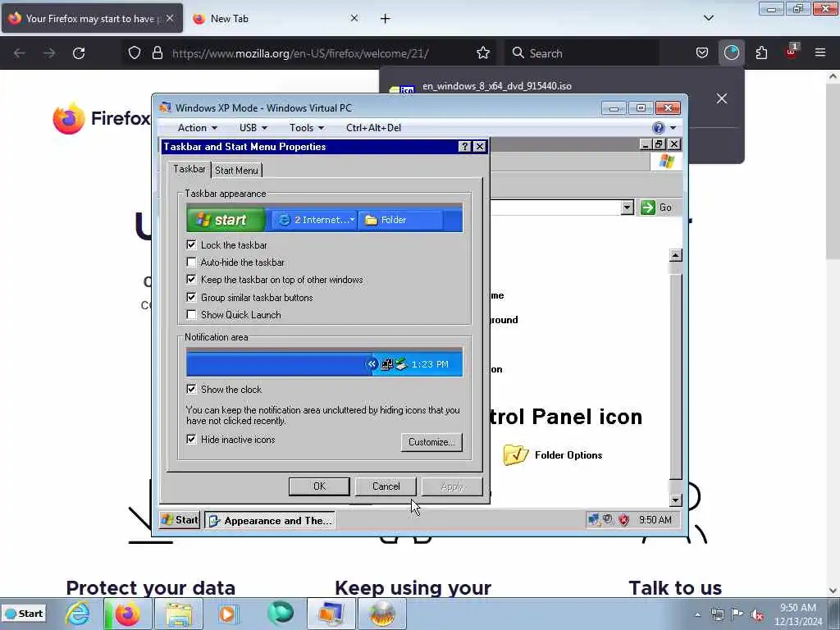
Task: Open the XP Start button
Action: [180, 519]
